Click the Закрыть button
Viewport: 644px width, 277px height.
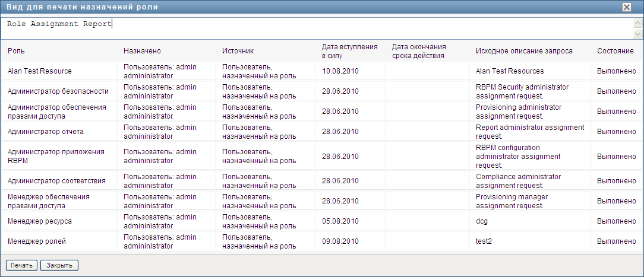click(59, 266)
